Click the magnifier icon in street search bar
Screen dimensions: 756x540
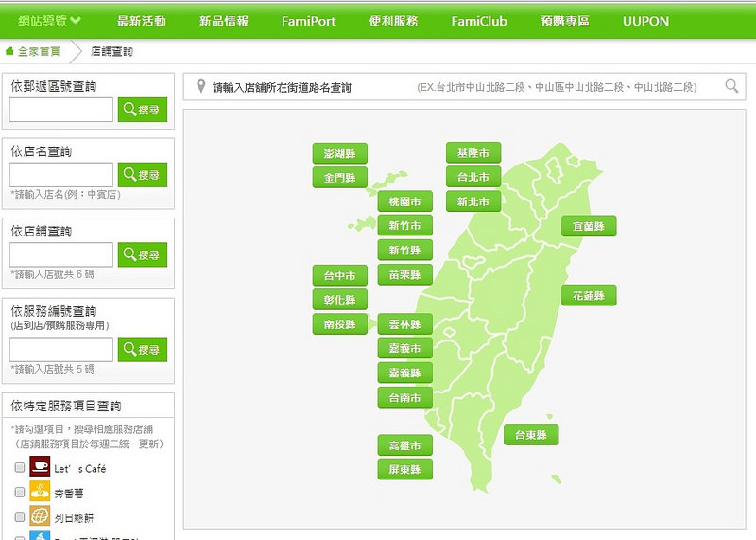coord(731,87)
